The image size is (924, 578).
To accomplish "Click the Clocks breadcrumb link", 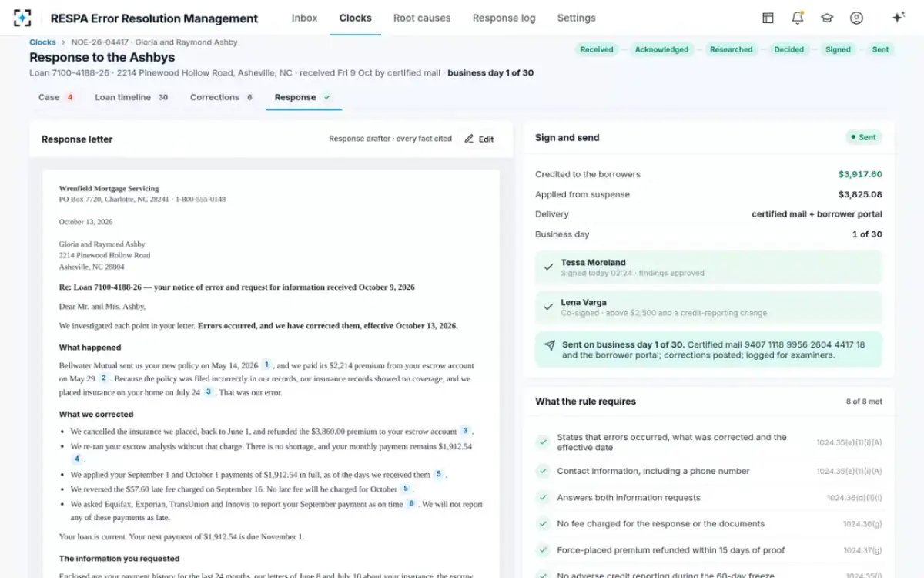I will (42, 42).
